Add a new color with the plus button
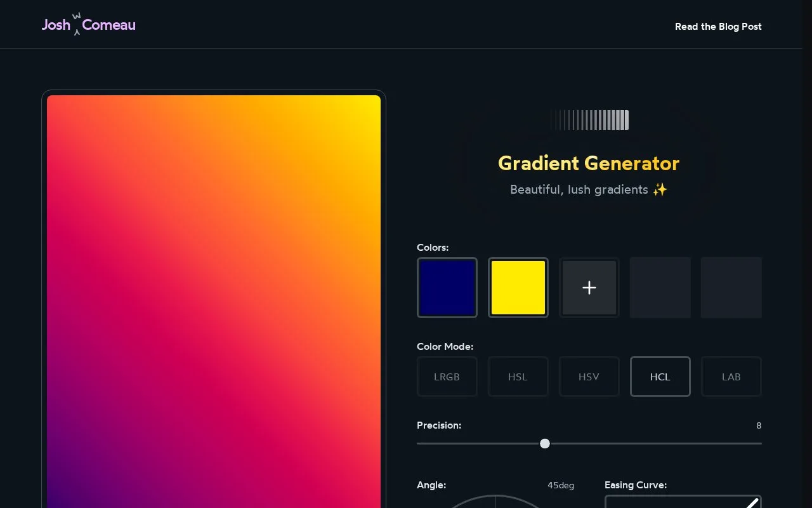The height and width of the screenshot is (508, 812). point(589,288)
